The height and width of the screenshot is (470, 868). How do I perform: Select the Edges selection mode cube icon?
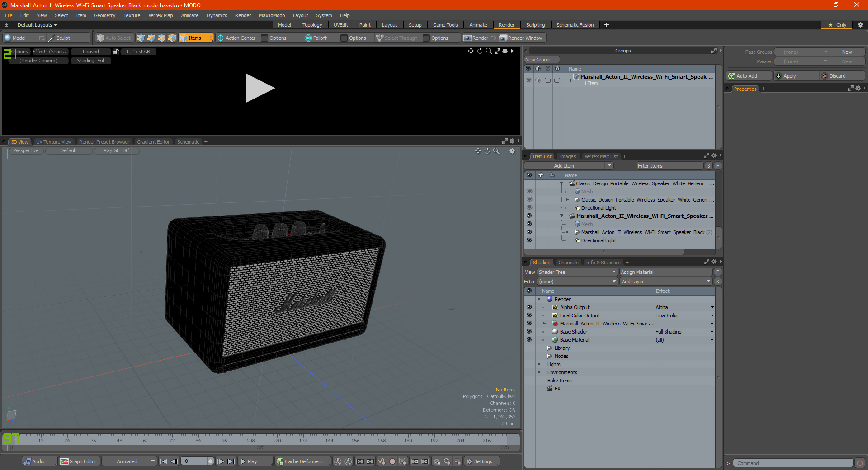151,38
